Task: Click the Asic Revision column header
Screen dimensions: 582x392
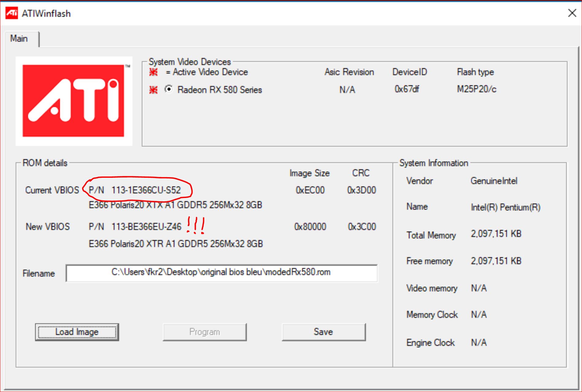Action: pyautogui.click(x=349, y=72)
